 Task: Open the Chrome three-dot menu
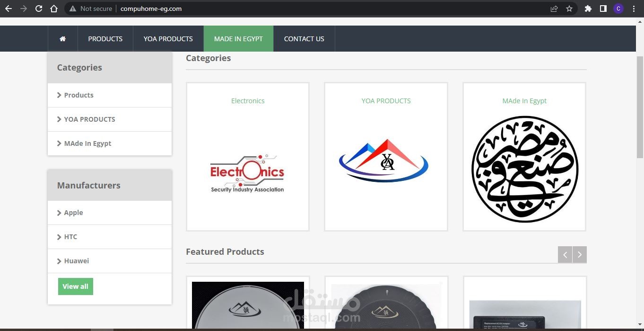(634, 9)
